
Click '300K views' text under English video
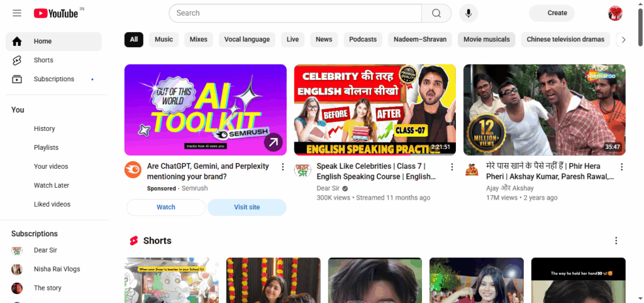(333, 198)
